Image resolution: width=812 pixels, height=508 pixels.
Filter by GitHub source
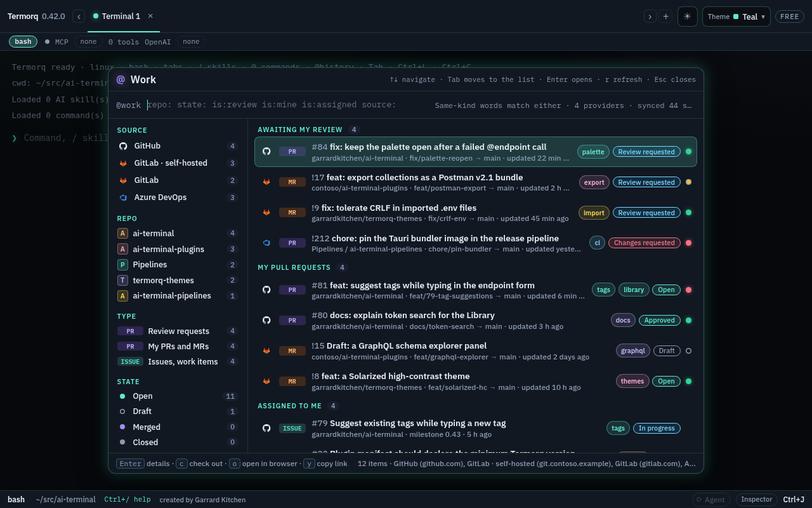[178, 146]
